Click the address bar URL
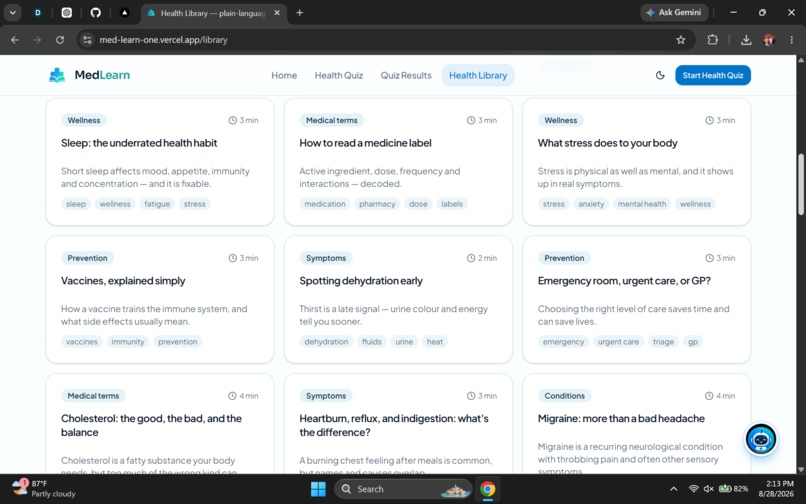This screenshot has width=806, height=504. (163, 40)
